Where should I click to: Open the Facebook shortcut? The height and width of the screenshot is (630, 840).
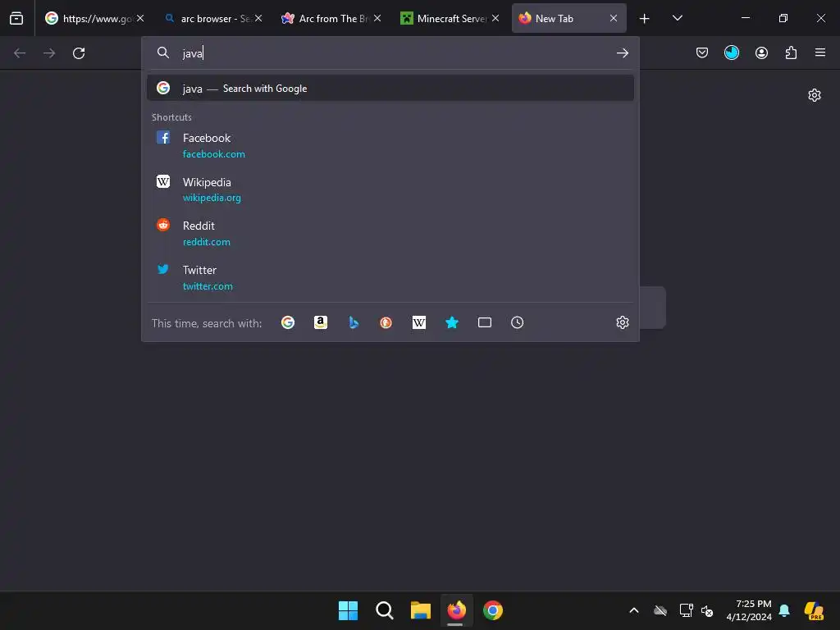(x=390, y=146)
